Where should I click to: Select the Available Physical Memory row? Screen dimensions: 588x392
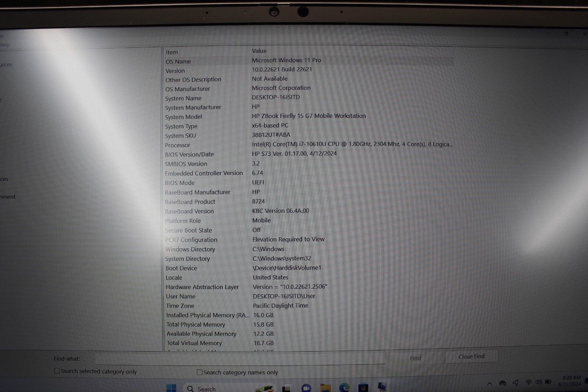(x=309, y=334)
